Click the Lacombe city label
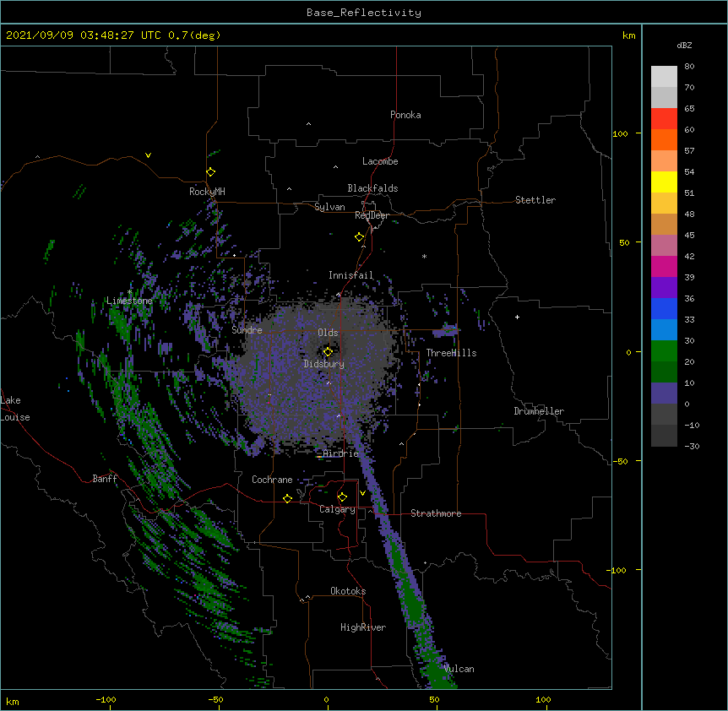The height and width of the screenshot is (711, 728). [x=380, y=161]
